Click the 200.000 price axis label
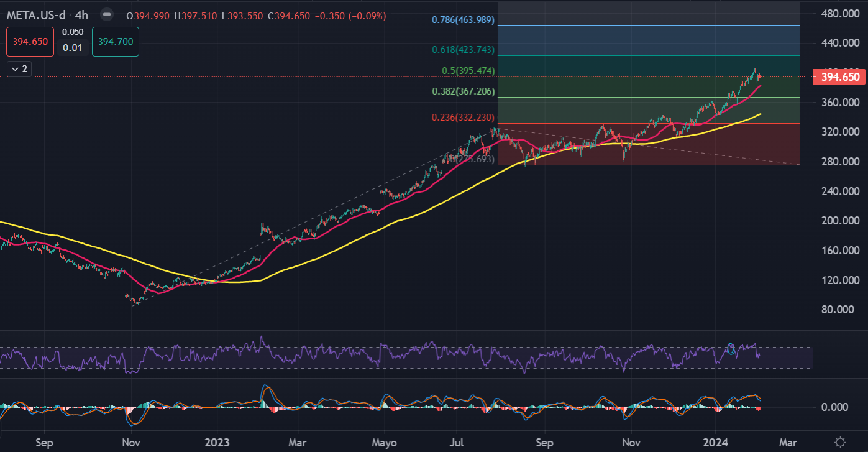 coord(840,221)
